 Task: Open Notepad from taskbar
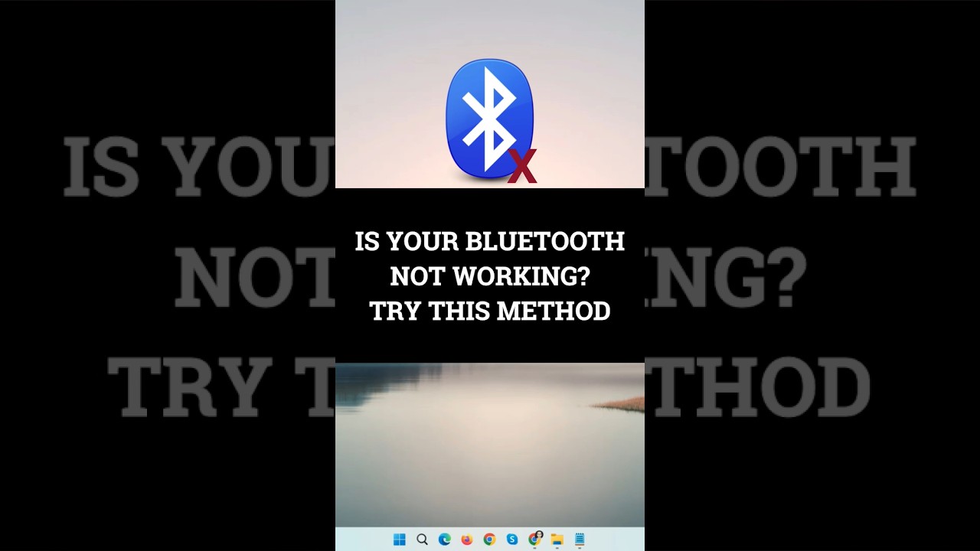[580, 540]
